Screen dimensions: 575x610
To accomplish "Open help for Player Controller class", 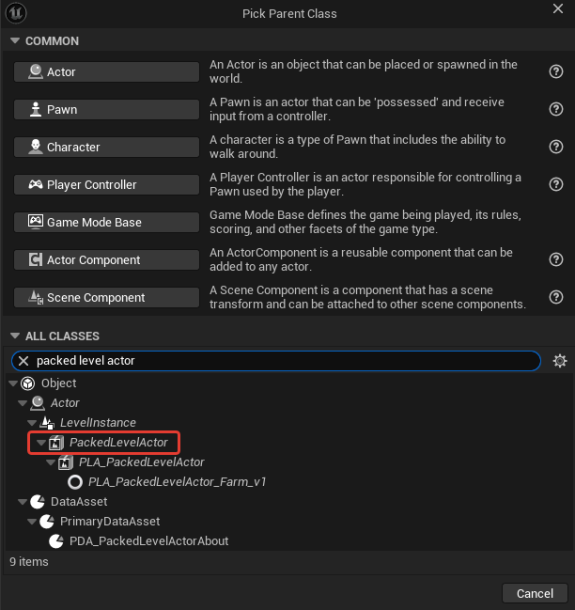I will [556, 184].
